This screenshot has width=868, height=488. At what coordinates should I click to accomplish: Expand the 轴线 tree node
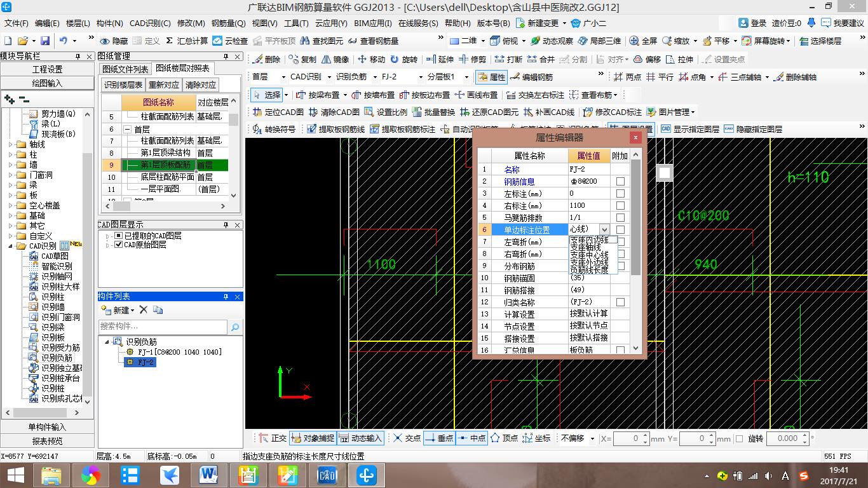tap(11, 144)
